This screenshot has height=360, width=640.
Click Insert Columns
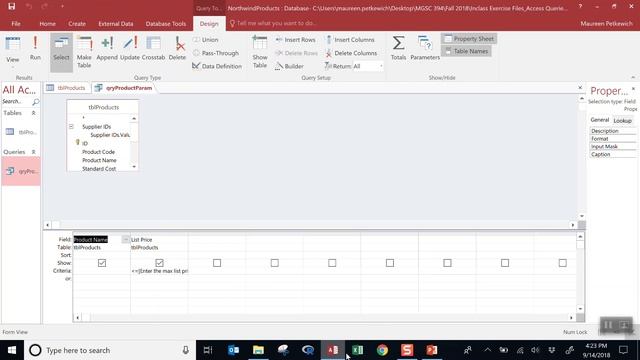[350, 40]
